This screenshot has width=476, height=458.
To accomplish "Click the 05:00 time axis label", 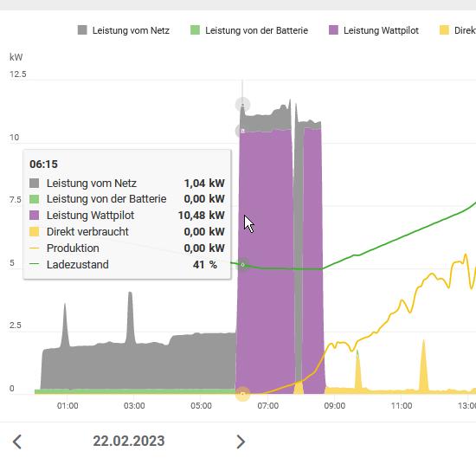I will (201, 406).
